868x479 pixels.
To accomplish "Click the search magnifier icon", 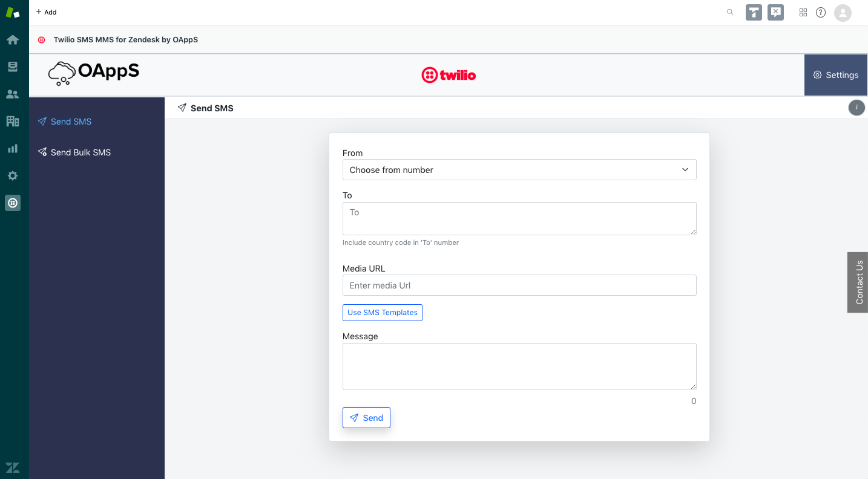I will [x=730, y=12].
